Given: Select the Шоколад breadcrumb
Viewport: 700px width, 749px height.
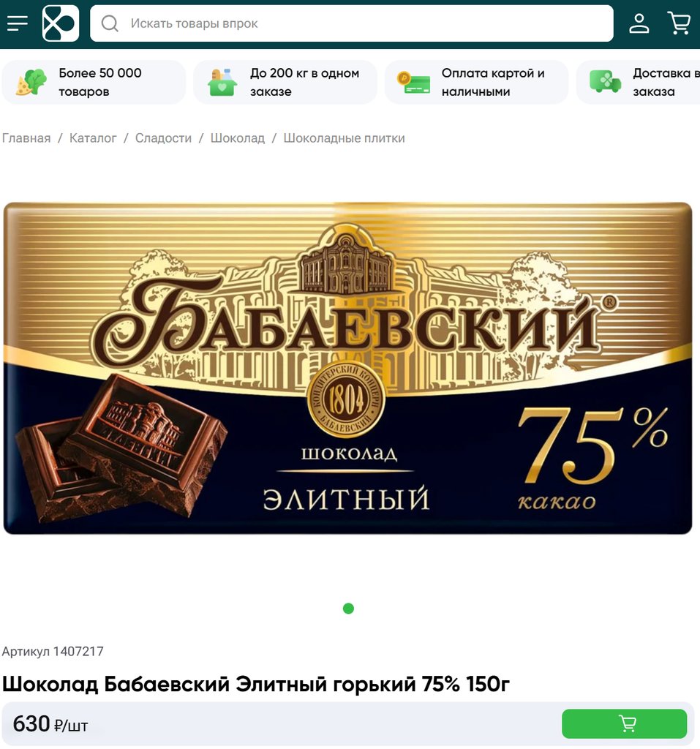Looking at the screenshot, I should coord(238,138).
